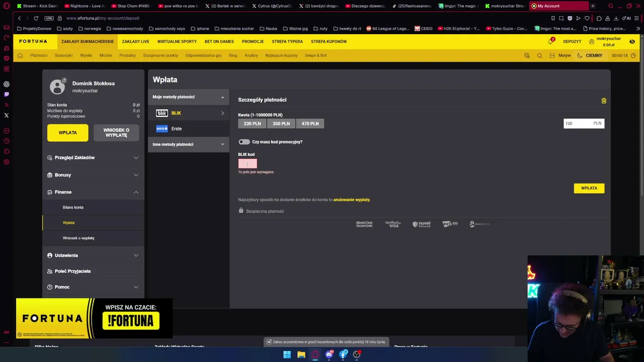Viewport: 644px width, 362px height.
Task: Toggle the 'Czy masz kod promocyjny?' switch
Action: click(x=244, y=142)
